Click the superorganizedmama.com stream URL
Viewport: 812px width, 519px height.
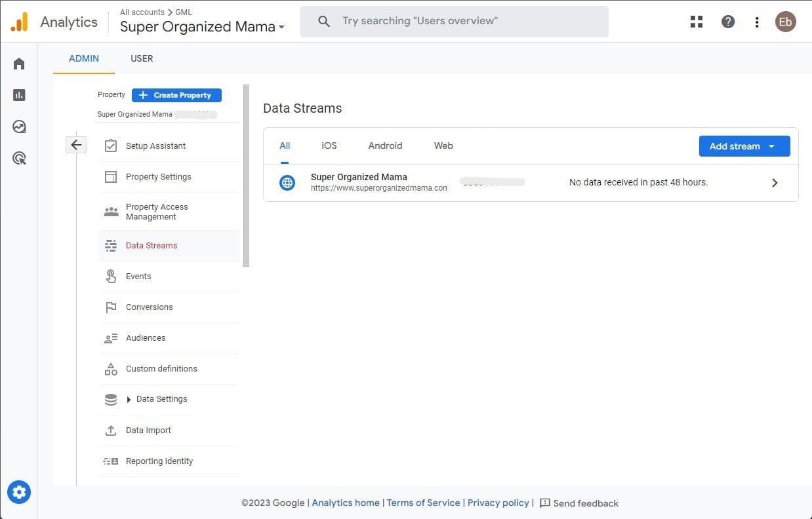[379, 188]
